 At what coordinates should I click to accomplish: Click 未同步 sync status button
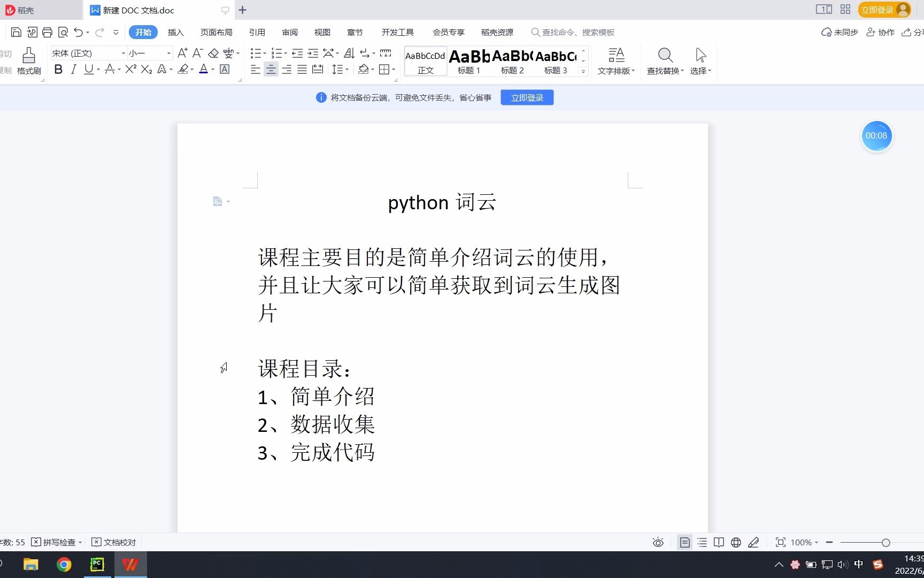[840, 32]
